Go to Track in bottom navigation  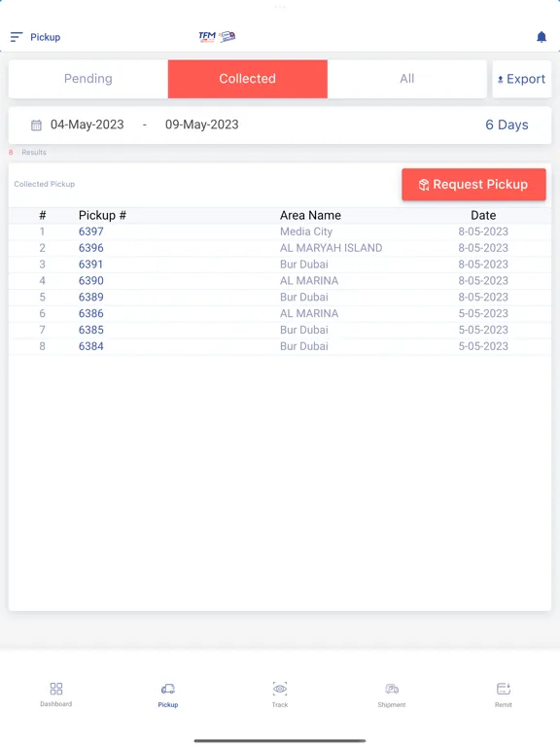point(280,695)
